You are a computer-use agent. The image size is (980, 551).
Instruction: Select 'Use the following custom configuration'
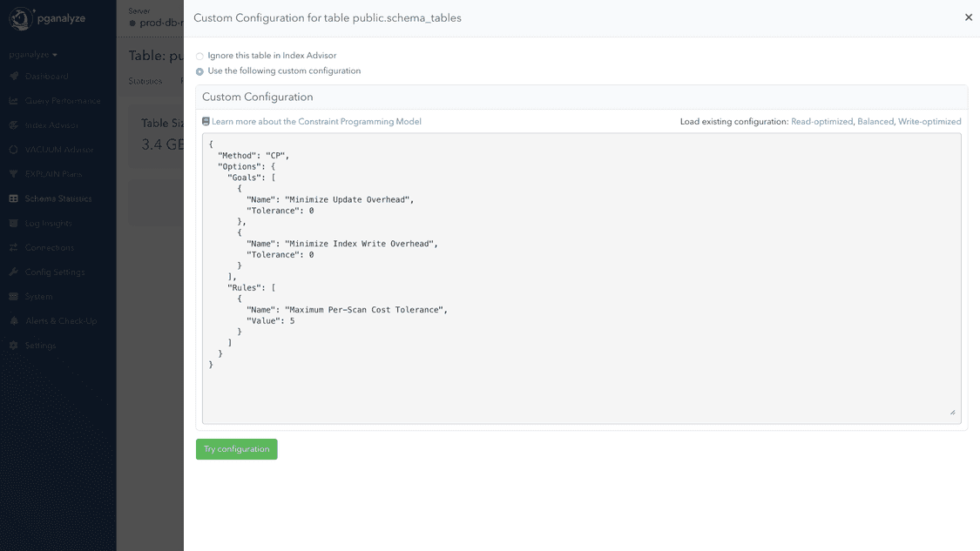pos(199,71)
